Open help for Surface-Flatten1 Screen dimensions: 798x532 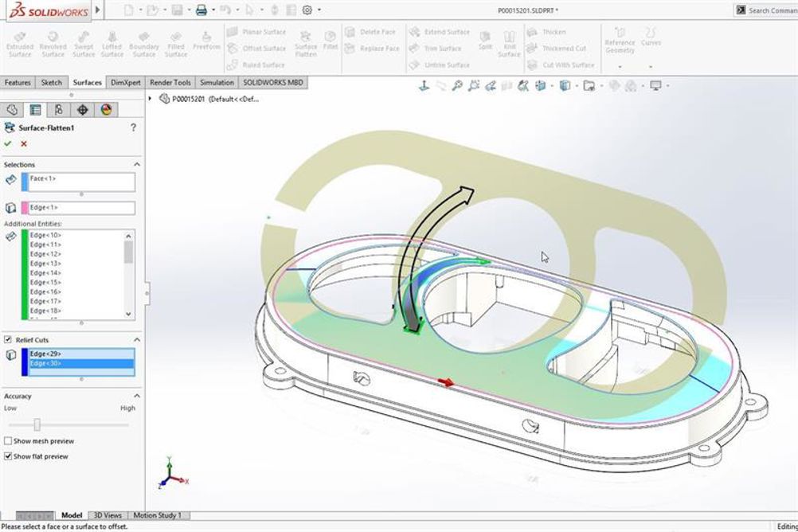coord(133,127)
